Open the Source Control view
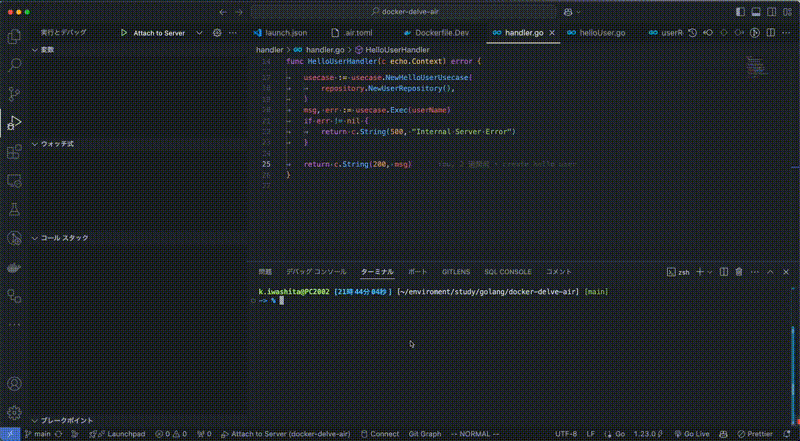The width and height of the screenshot is (800, 441). pyautogui.click(x=14, y=94)
